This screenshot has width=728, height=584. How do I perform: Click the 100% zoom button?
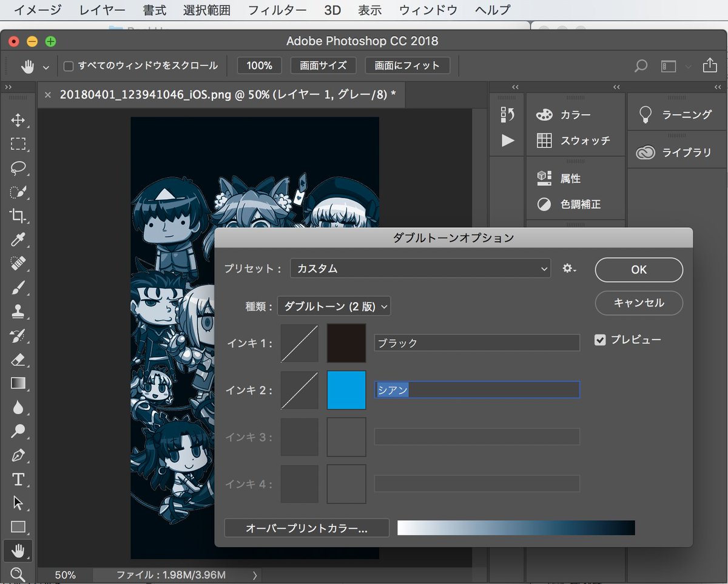tap(260, 66)
